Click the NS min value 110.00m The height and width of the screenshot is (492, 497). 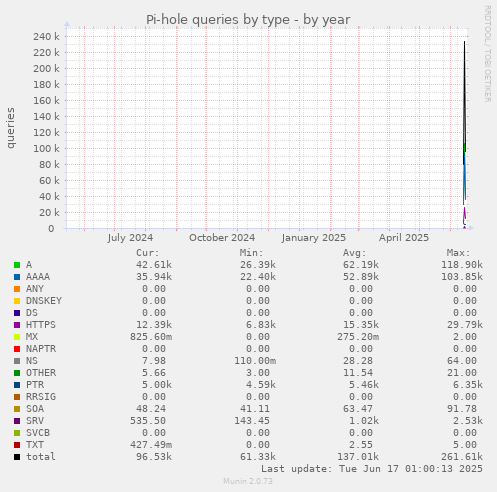(255, 361)
